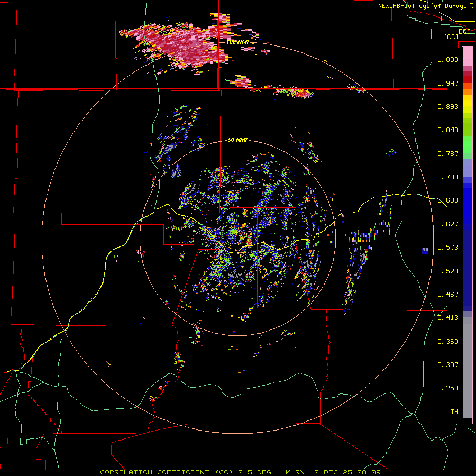Click the 0.680 scale value

pyautogui.click(x=448, y=200)
